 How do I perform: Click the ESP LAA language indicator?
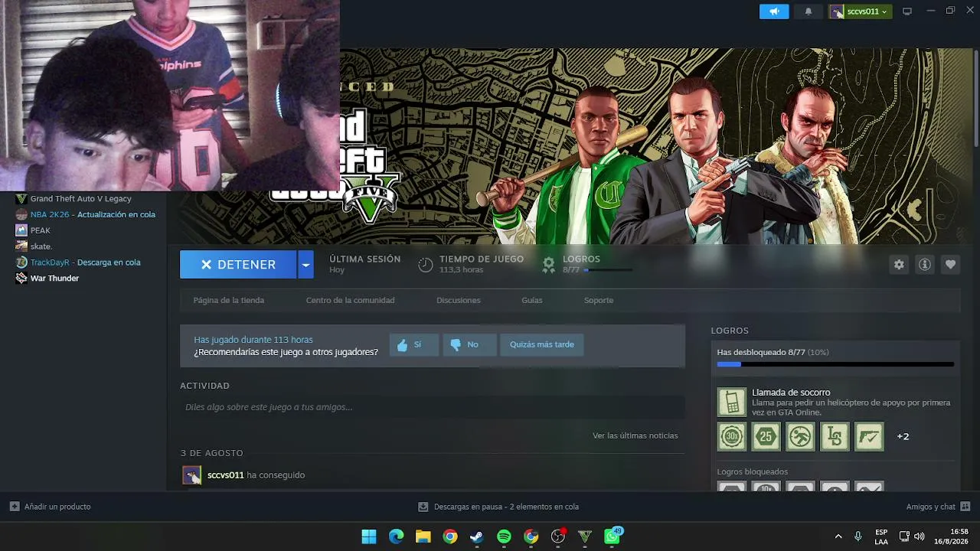point(881,536)
